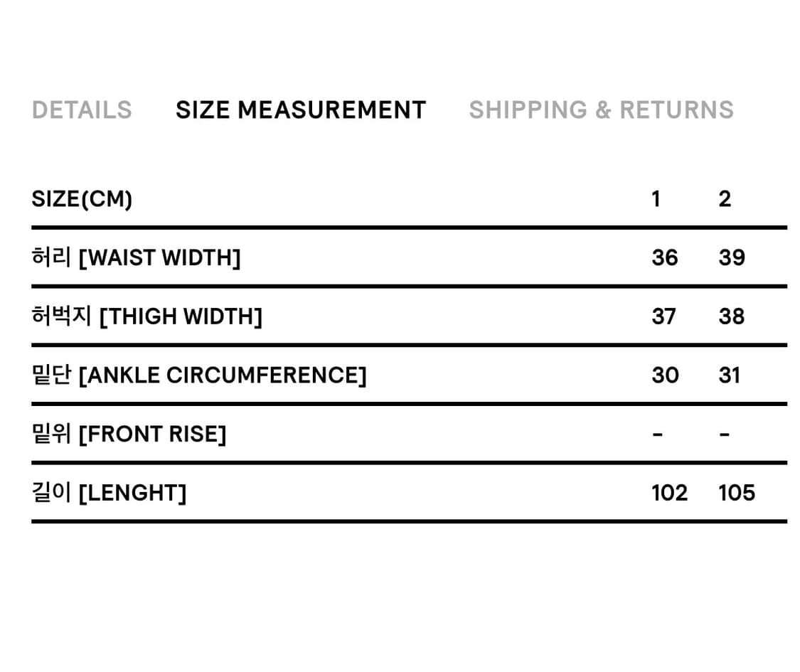The image size is (800, 672).
Task: Select thigh width value 38
Action: [x=731, y=316]
